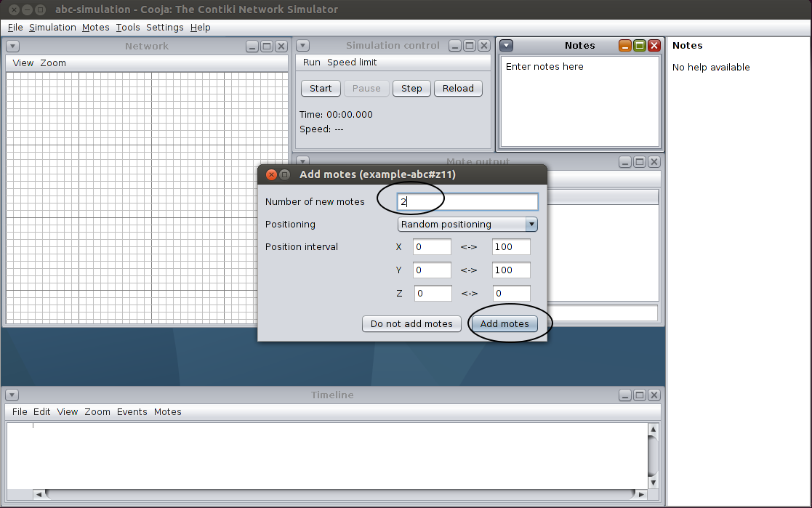Close the Mote output panel
The width and height of the screenshot is (812, 508).
[654, 162]
